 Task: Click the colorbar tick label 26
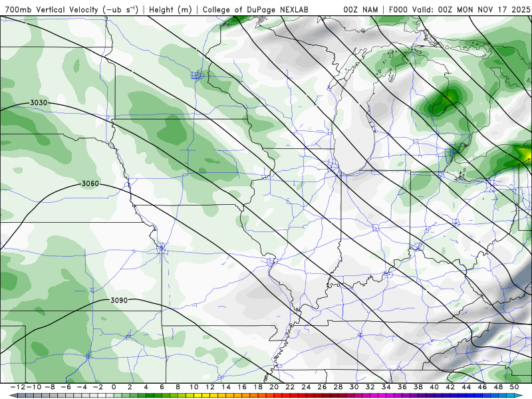322,387
